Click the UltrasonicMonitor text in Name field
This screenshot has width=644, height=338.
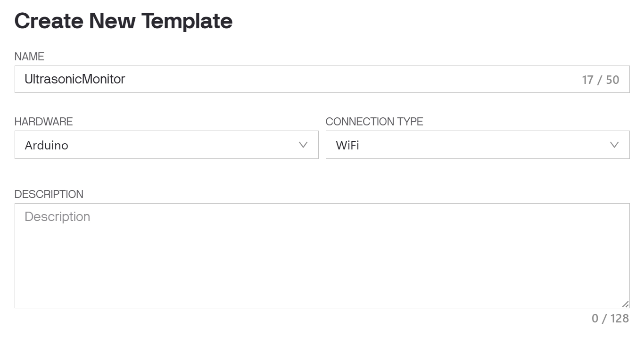tap(74, 79)
